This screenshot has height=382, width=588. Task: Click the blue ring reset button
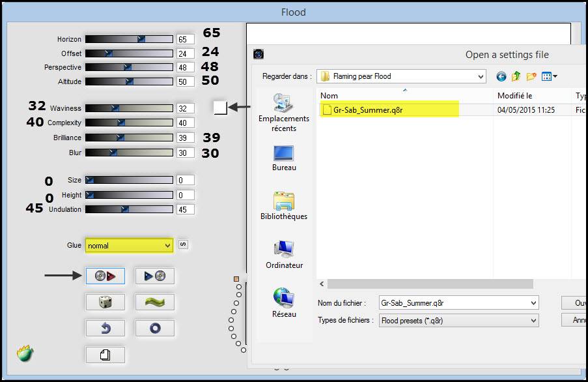(154, 329)
